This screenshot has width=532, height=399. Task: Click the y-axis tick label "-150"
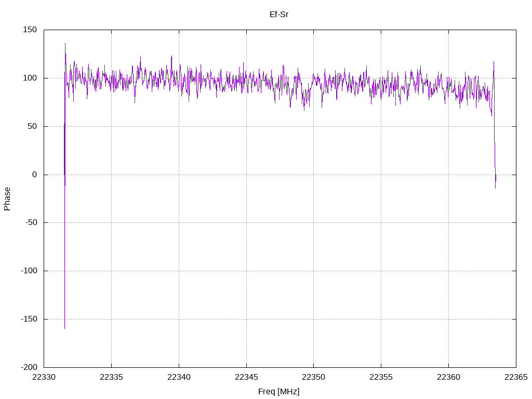tap(29, 319)
